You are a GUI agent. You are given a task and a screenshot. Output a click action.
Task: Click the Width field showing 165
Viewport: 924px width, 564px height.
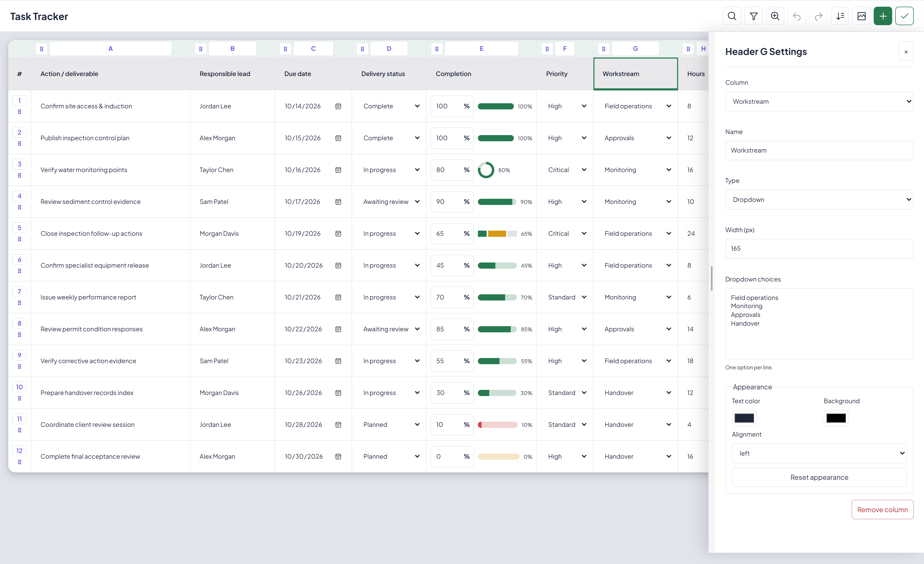pyautogui.click(x=819, y=248)
